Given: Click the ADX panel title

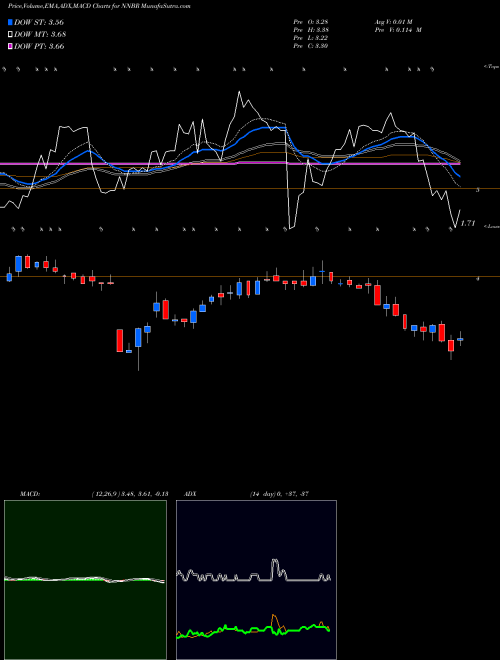Looking at the screenshot, I should 190,494.
